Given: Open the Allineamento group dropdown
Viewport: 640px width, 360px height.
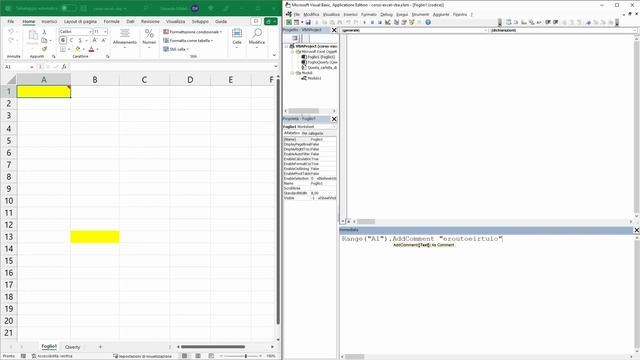Looking at the screenshot, I should click(x=125, y=39).
